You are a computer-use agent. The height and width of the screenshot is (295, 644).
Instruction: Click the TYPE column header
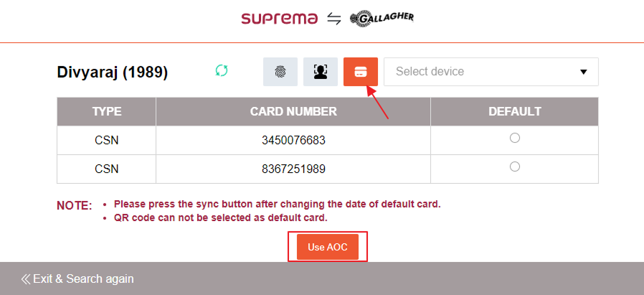pos(107,112)
